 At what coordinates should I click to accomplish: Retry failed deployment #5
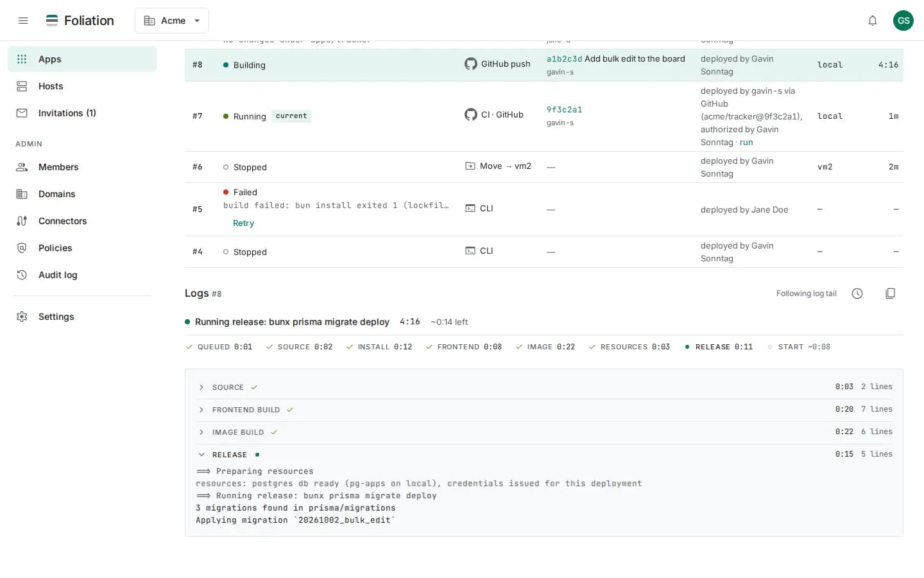pyautogui.click(x=243, y=223)
